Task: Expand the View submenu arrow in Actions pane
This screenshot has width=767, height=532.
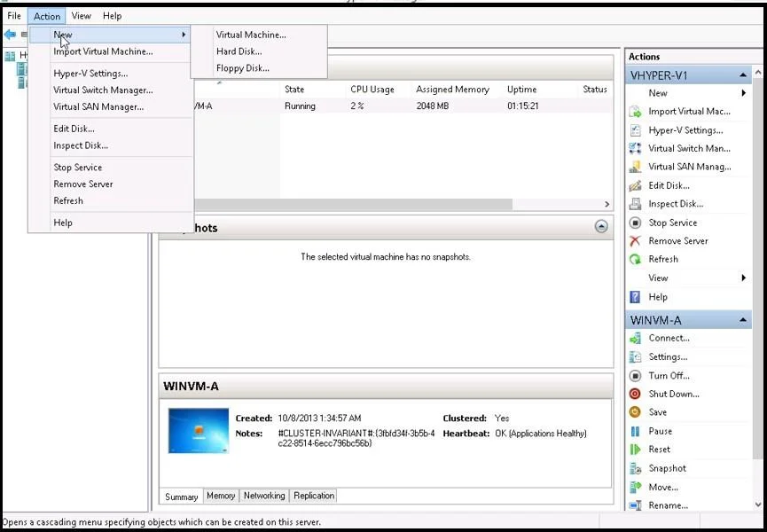Action: click(x=744, y=278)
